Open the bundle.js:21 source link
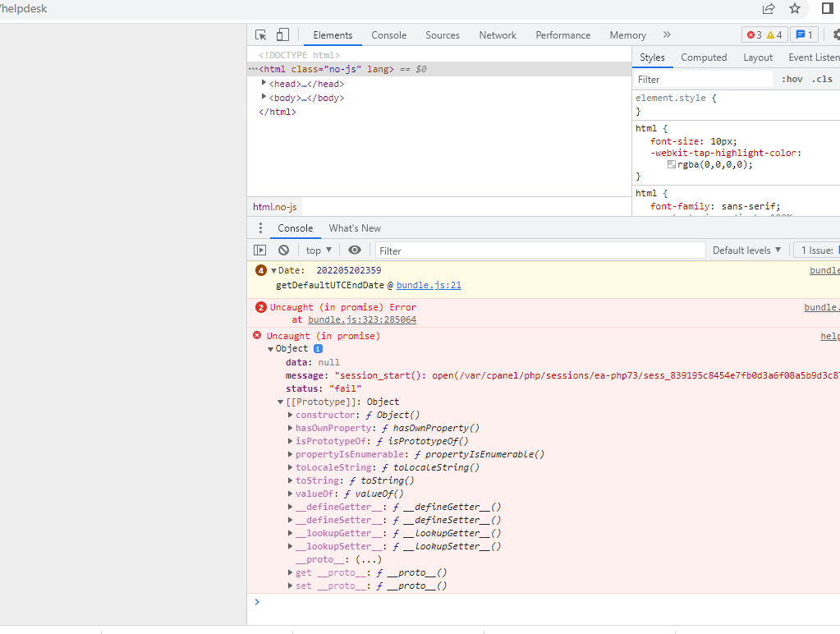Image resolution: width=840 pixels, height=634 pixels. coord(427,285)
